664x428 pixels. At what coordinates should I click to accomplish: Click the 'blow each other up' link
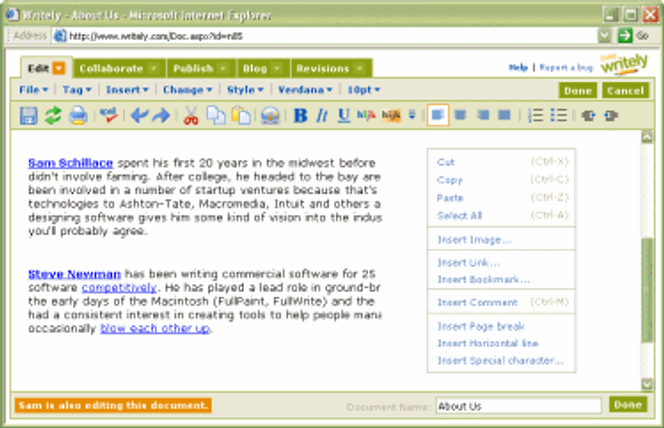pyautogui.click(x=155, y=329)
